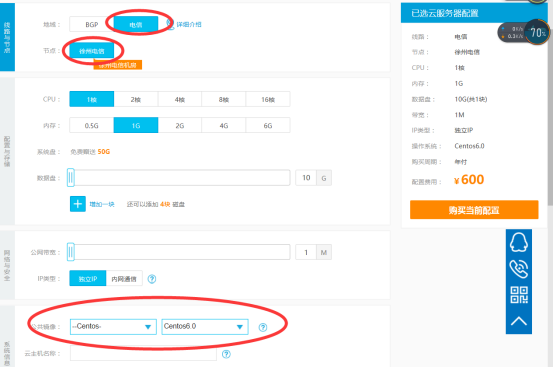The width and height of the screenshot is (553, 367).
Task: Click the orange buy current configuration button
Action: (x=474, y=210)
